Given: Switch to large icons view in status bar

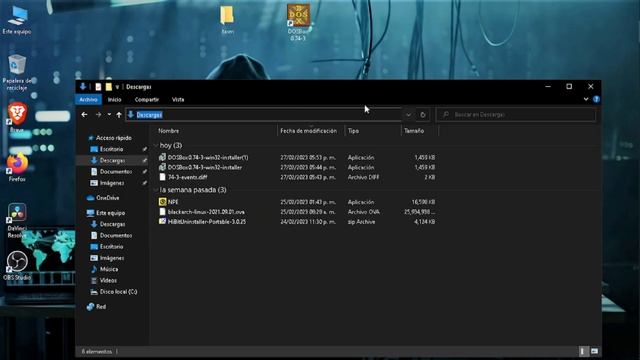Looking at the screenshot, I should click(594, 351).
